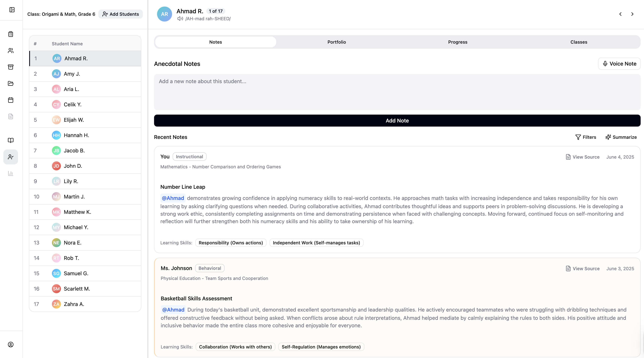Switch to the Progress tab
The width and height of the screenshot is (644, 358).
pyautogui.click(x=458, y=42)
